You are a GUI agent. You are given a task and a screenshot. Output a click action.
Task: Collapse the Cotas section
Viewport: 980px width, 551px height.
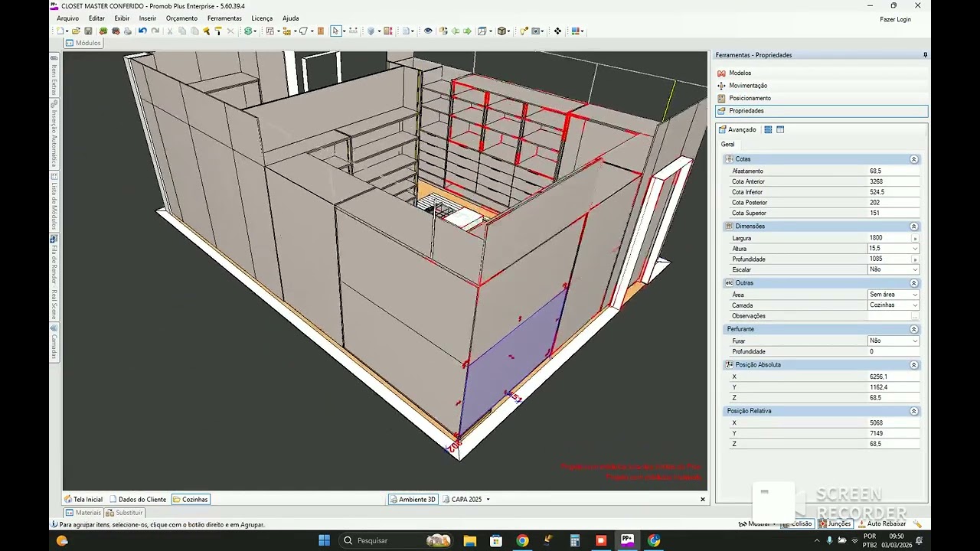(913, 159)
